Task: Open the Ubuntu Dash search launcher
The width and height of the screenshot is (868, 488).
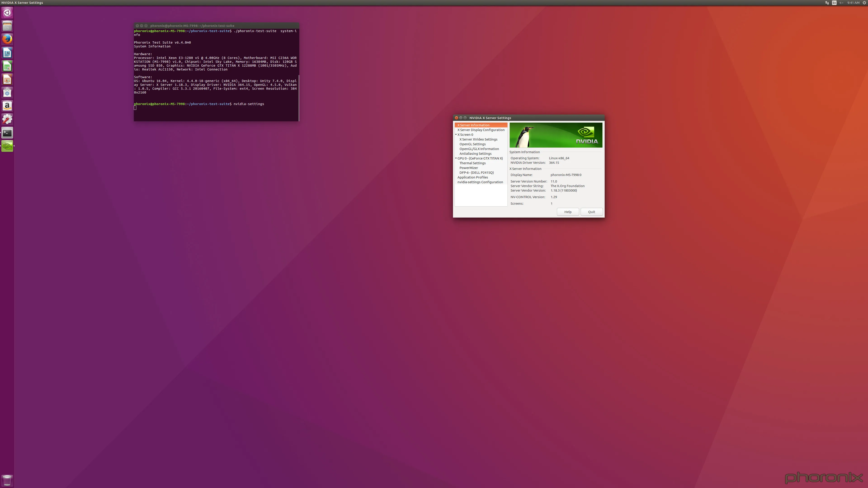Action: [7, 13]
